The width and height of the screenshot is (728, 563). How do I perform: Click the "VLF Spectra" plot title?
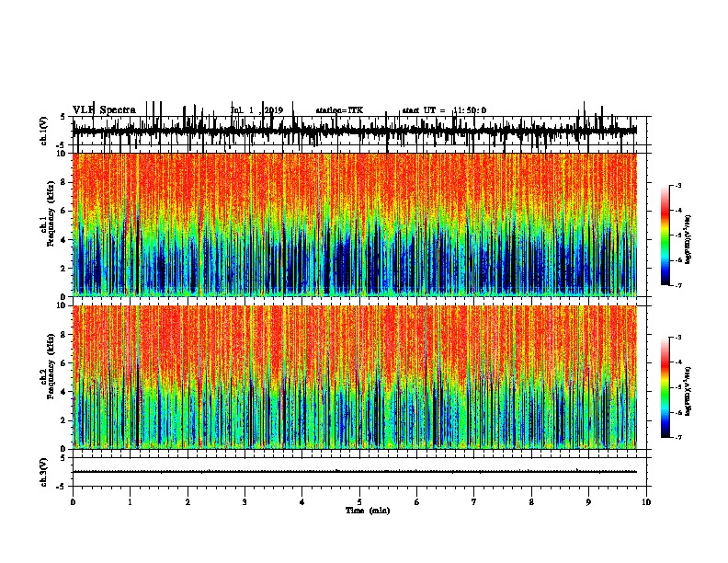[104, 110]
